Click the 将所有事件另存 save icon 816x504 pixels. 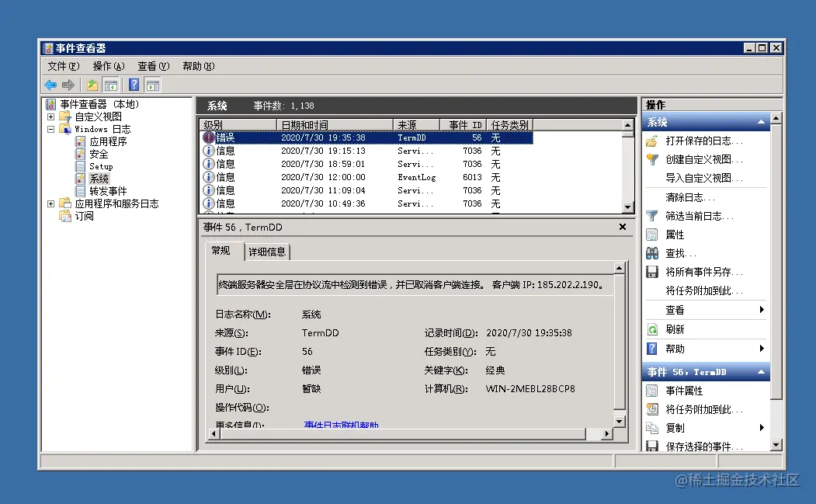[652, 271]
